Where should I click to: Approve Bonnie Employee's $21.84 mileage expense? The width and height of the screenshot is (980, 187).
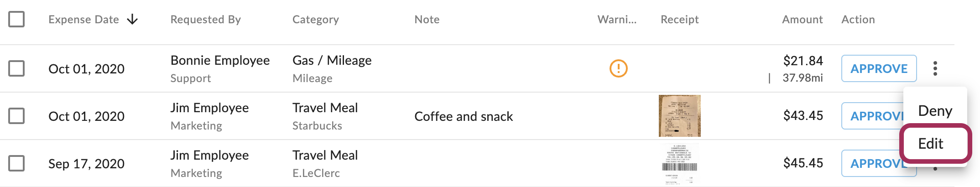879,68
